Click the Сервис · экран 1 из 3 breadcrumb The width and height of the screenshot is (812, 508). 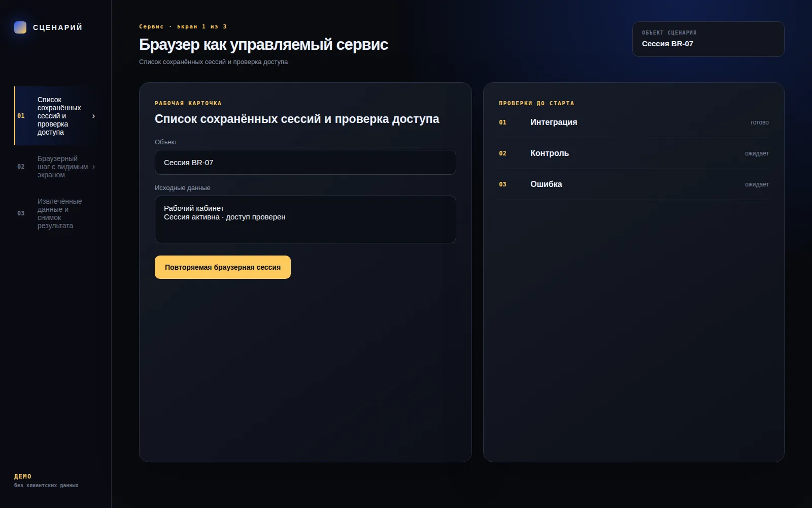183,26
